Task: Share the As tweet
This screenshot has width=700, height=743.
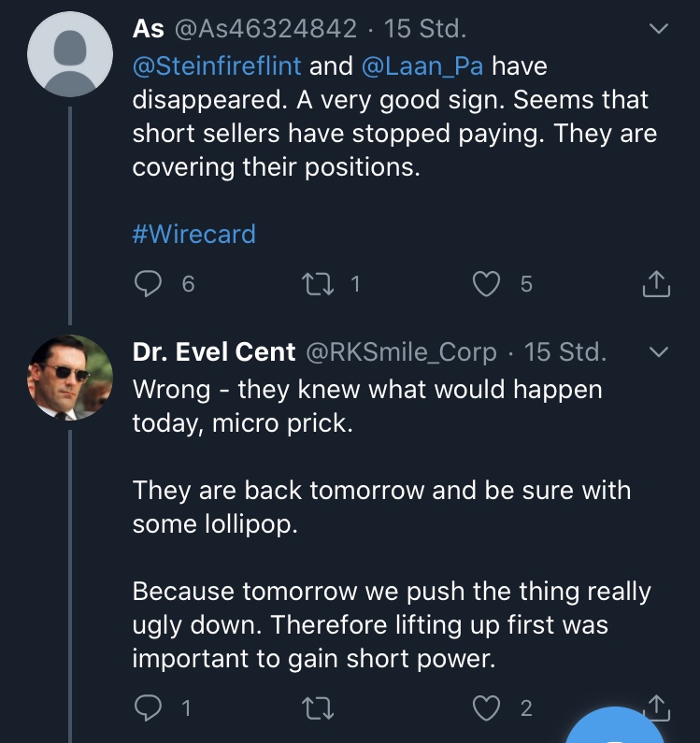Action: pyautogui.click(x=656, y=283)
